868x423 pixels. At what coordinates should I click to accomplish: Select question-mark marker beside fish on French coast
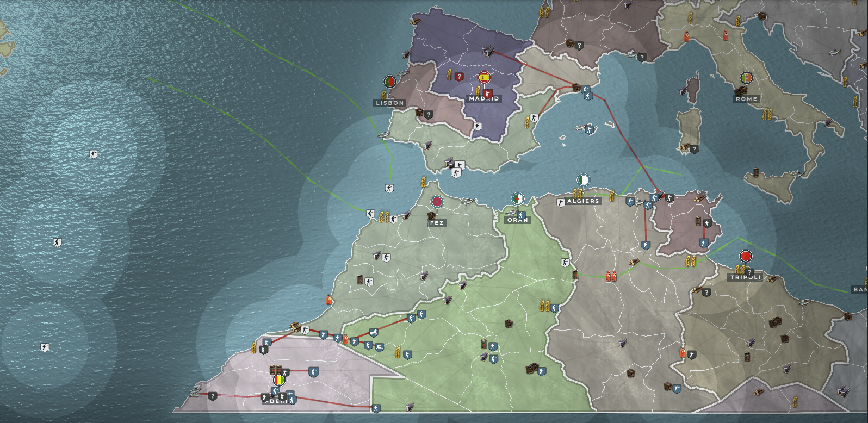[x=642, y=57]
